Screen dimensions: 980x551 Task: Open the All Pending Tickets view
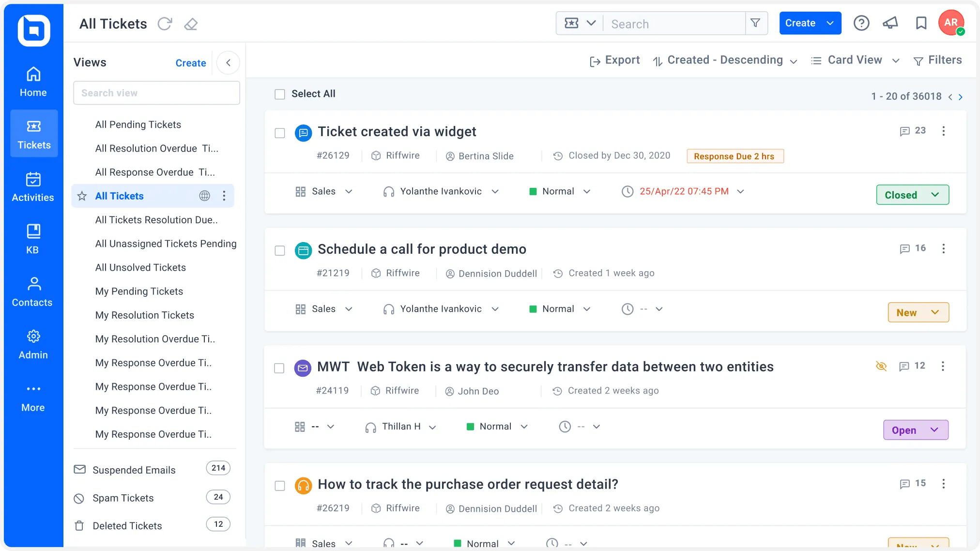(138, 124)
